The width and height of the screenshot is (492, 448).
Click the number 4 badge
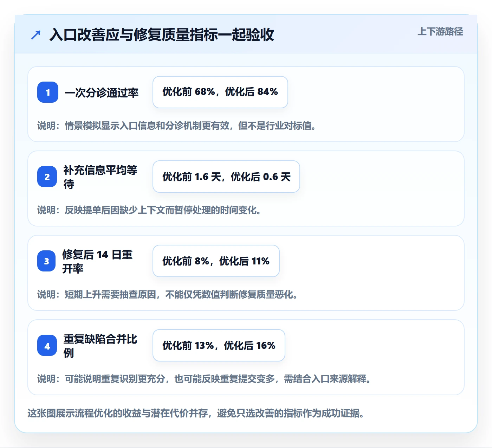(47, 345)
